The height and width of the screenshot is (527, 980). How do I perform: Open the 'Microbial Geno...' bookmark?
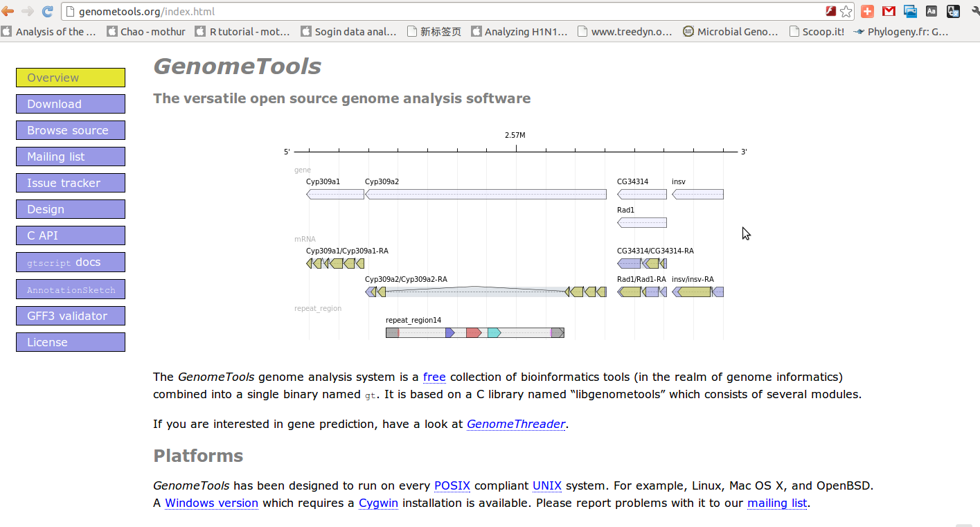[731, 31]
